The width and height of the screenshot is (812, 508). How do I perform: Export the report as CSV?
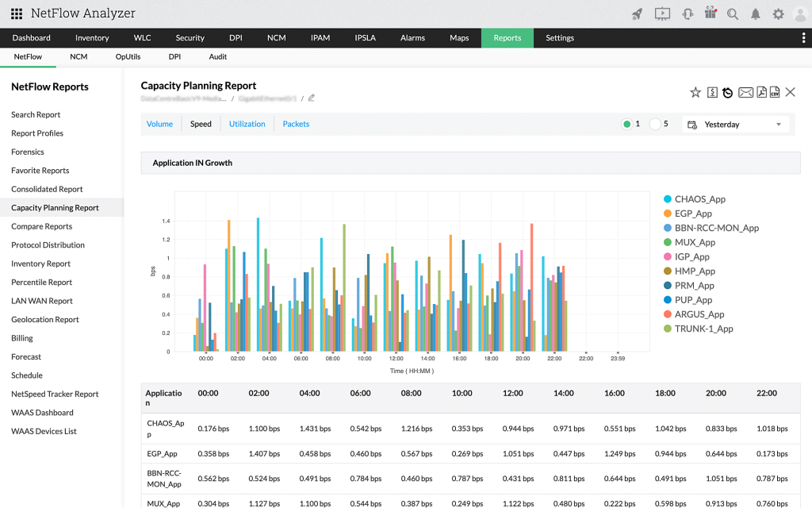point(774,92)
